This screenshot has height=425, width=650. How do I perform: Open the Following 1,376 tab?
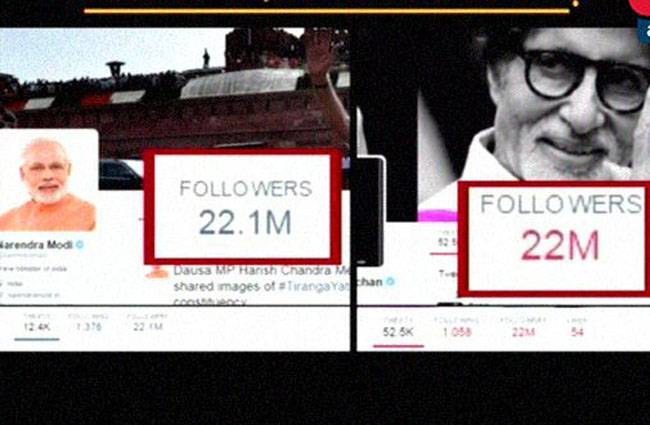(89, 323)
